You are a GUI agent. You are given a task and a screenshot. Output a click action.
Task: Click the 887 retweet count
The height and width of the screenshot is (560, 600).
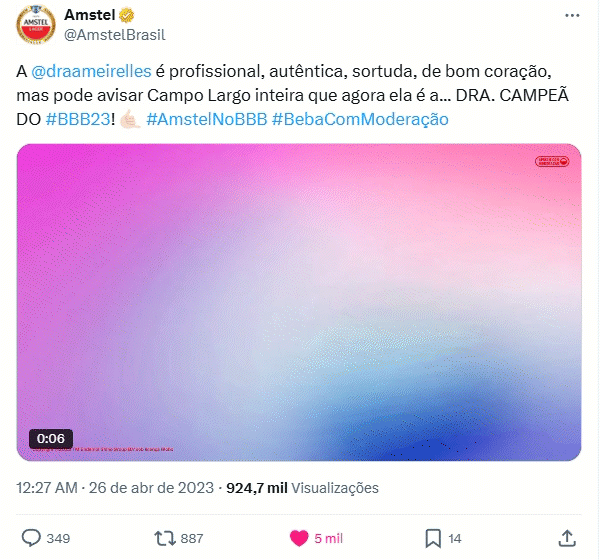(x=191, y=538)
